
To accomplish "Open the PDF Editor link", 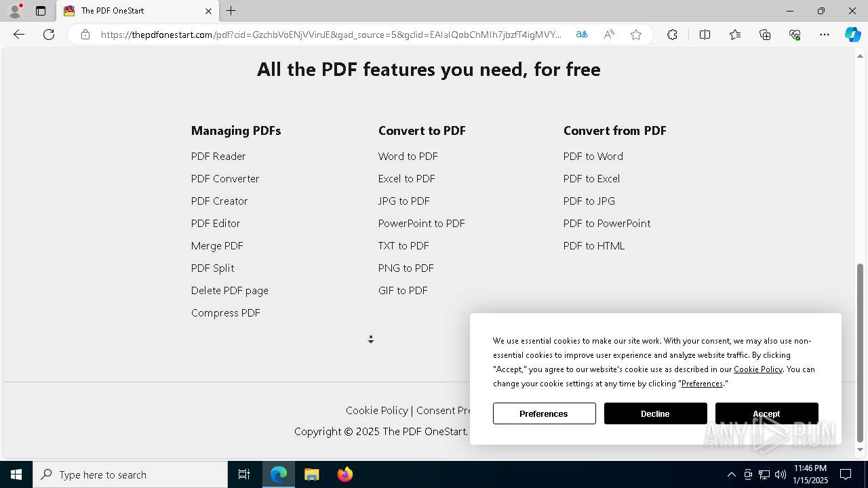I will (x=216, y=223).
